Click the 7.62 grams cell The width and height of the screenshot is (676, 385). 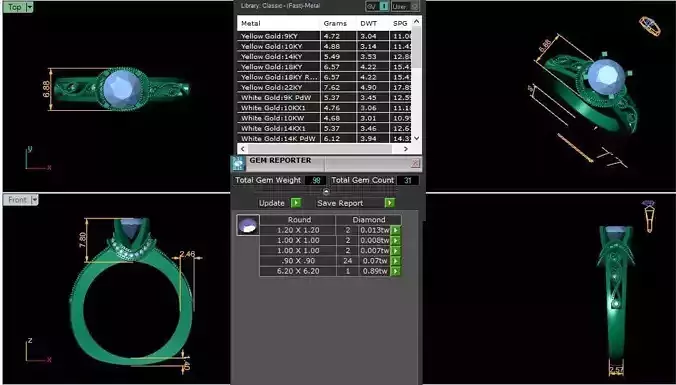point(338,88)
